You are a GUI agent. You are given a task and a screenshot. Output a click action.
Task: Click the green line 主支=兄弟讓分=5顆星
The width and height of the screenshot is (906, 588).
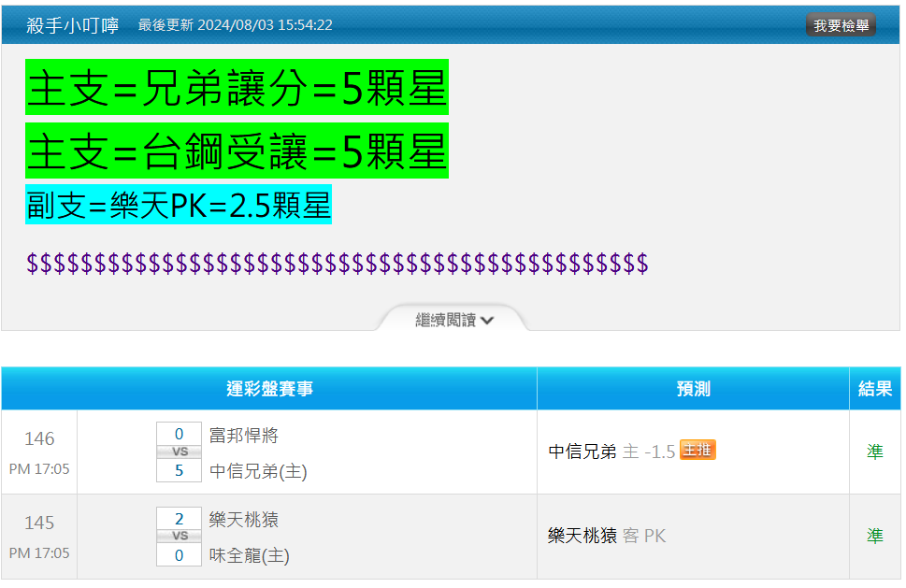237,87
